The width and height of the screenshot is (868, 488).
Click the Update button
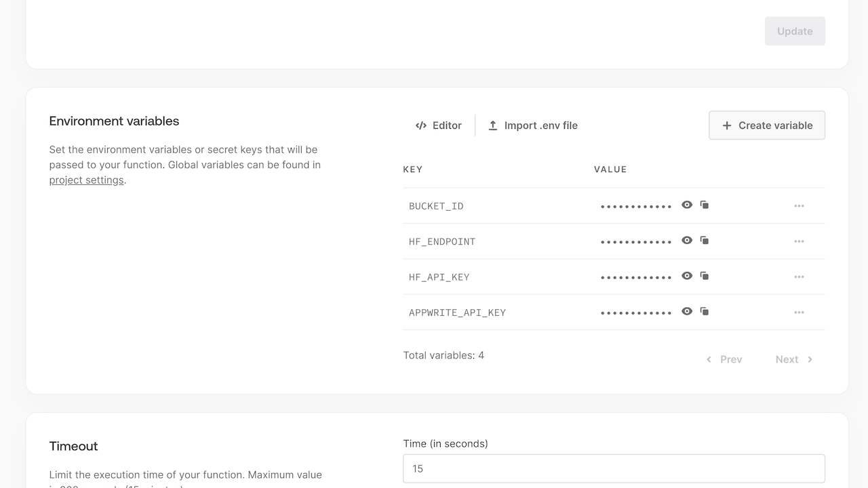[795, 31]
